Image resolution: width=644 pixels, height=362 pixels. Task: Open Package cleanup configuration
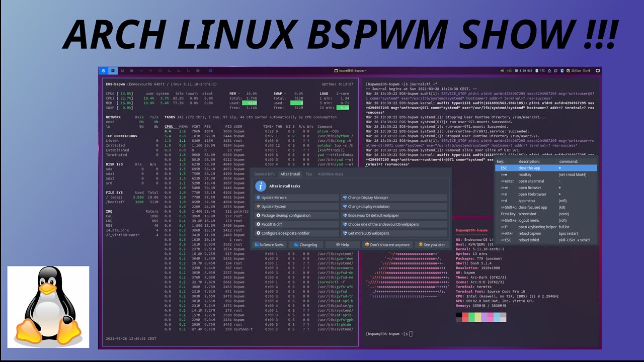(x=296, y=215)
